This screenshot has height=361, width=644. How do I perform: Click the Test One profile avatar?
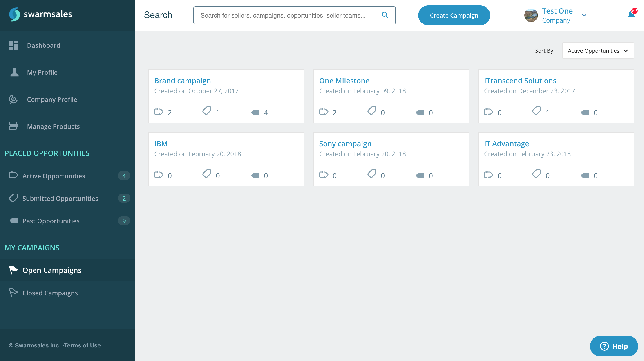(x=531, y=15)
